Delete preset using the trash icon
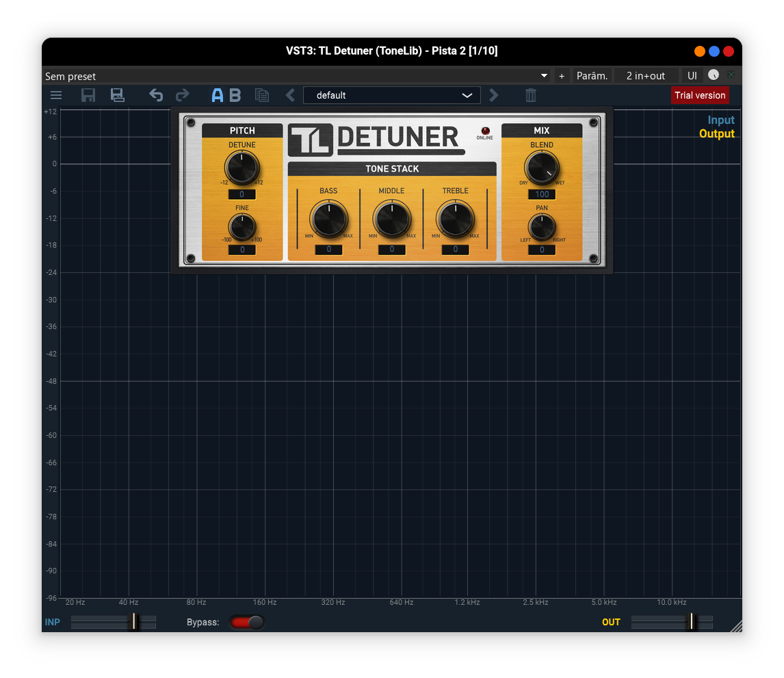Image resolution: width=784 pixels, height=678 pixels. 530,95
